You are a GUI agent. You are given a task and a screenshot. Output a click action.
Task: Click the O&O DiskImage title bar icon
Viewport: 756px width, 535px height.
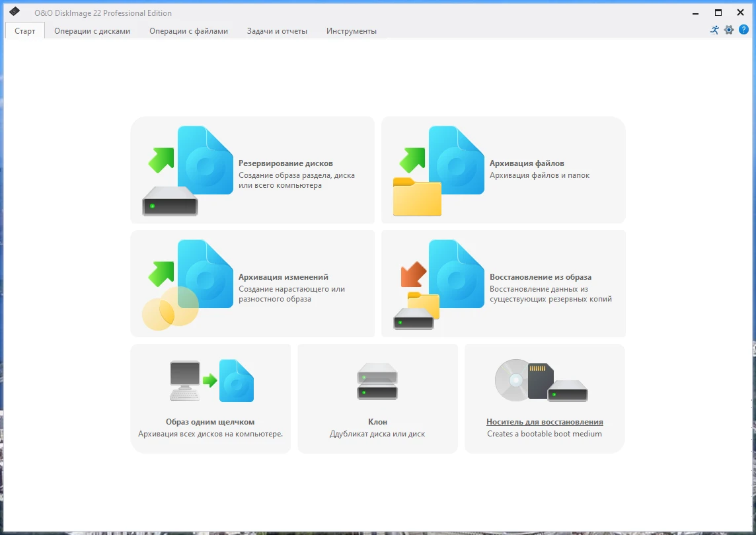click(x=15, y=13)
